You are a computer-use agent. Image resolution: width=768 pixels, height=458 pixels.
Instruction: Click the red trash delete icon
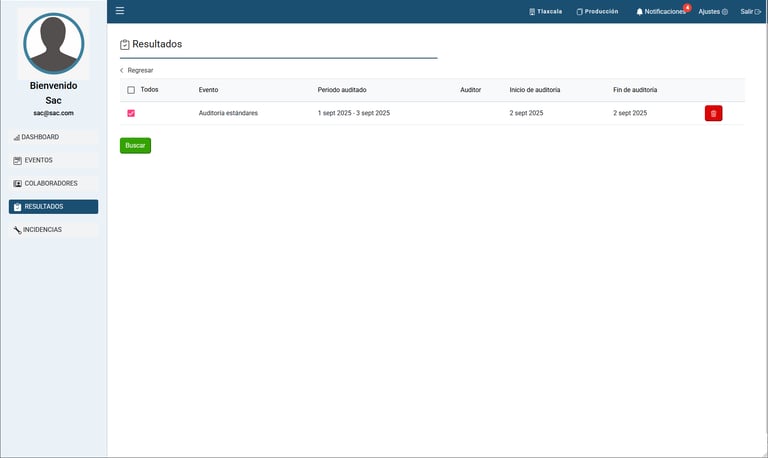(x=713, y=113)
